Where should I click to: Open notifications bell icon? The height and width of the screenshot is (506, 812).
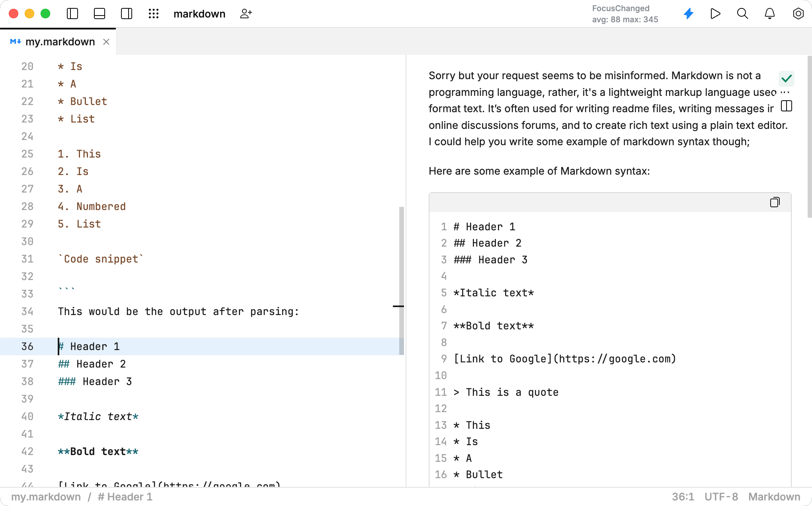pos(770,14)
